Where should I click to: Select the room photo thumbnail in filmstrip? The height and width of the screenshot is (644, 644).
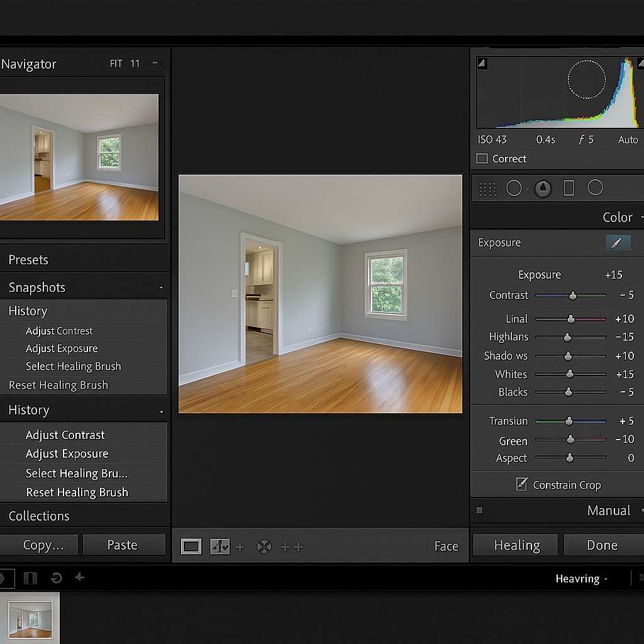click(30, 619)
